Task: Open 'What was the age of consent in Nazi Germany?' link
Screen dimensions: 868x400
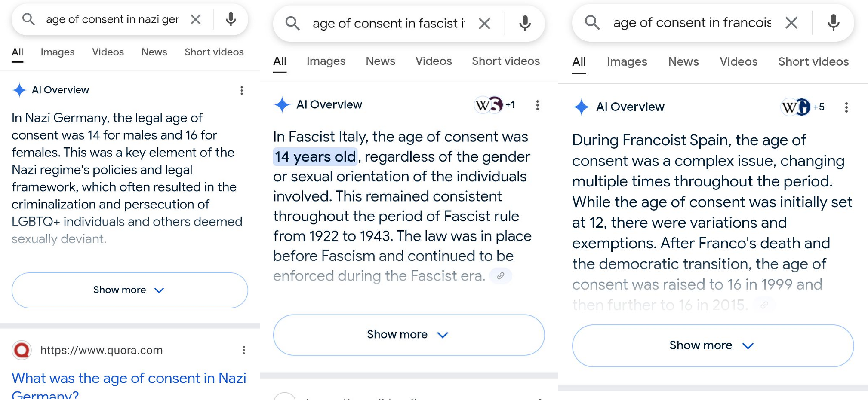Action: (x=129, y=385)
